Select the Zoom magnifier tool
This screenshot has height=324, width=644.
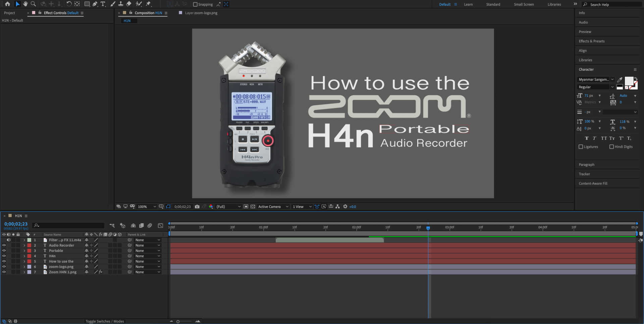pyautogui.click(x=33, y=4)
